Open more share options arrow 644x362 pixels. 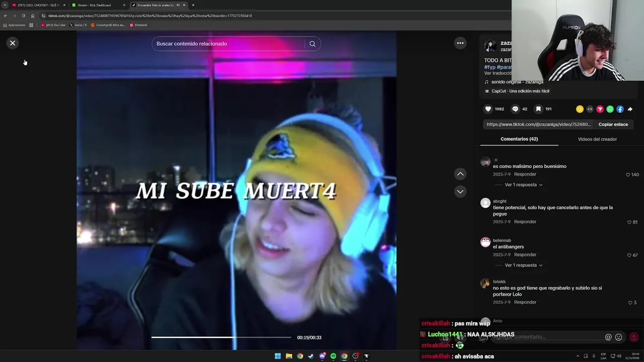click(630, 109)
